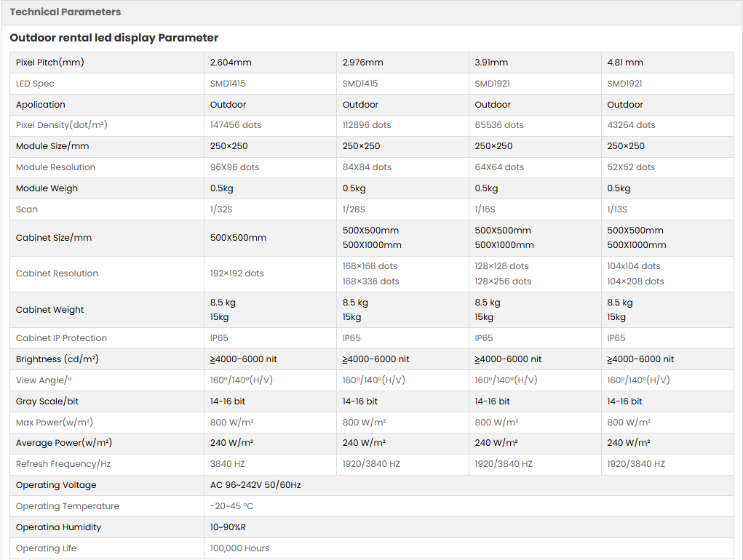
Task: Select the 2.976mm pixel pitch cell
Action: pyautogui.click(x=362, y=63)
